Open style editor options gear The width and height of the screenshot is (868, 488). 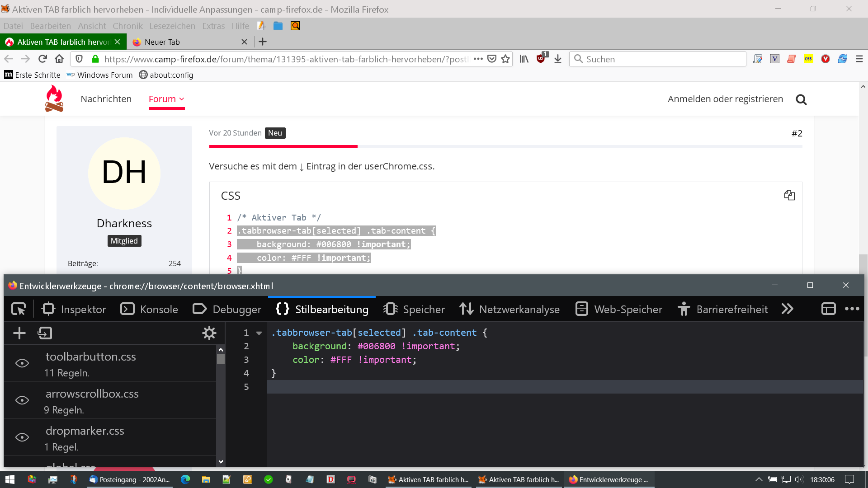pyautogui.click(x=209, y=333)
